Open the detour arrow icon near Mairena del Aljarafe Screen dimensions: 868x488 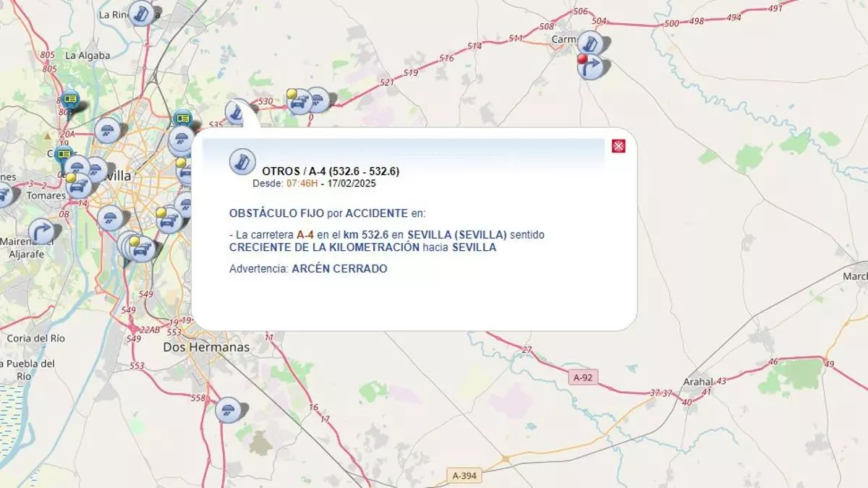pos(41,231)
